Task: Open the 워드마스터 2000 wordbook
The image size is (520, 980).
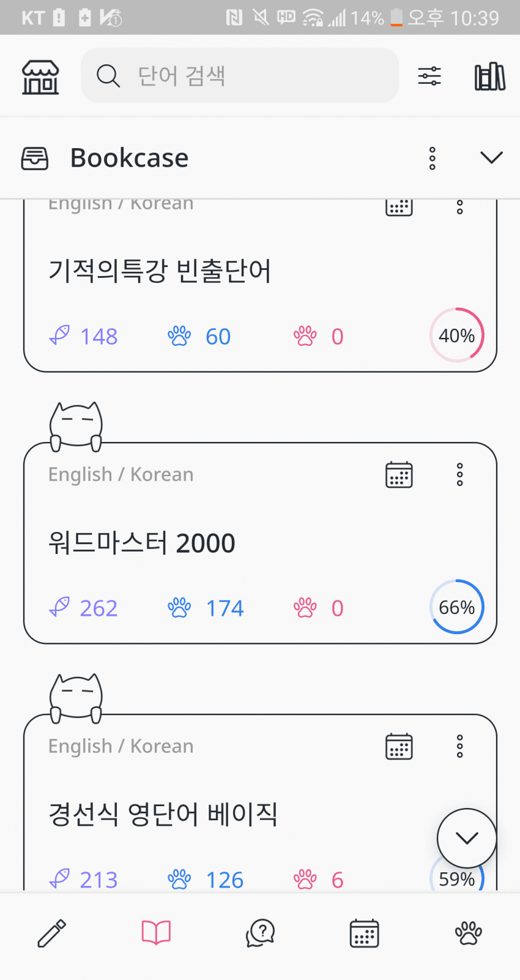Action: (142, 543)
